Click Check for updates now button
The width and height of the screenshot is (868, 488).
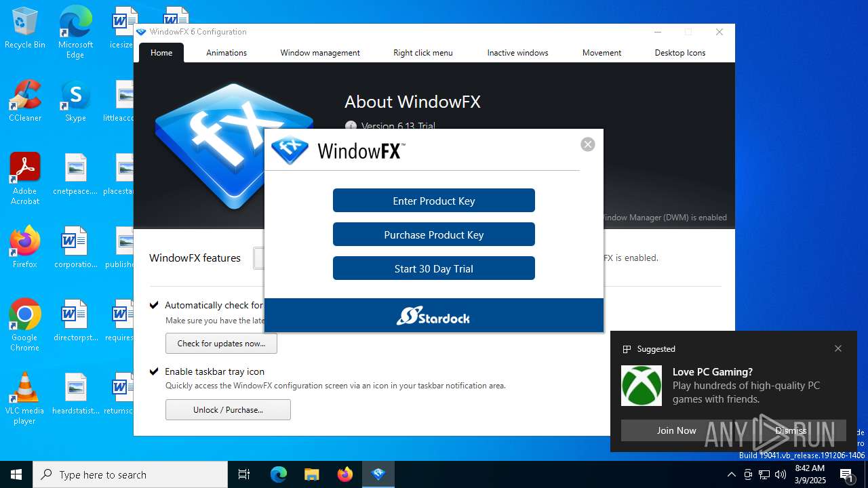click(221, 344)
